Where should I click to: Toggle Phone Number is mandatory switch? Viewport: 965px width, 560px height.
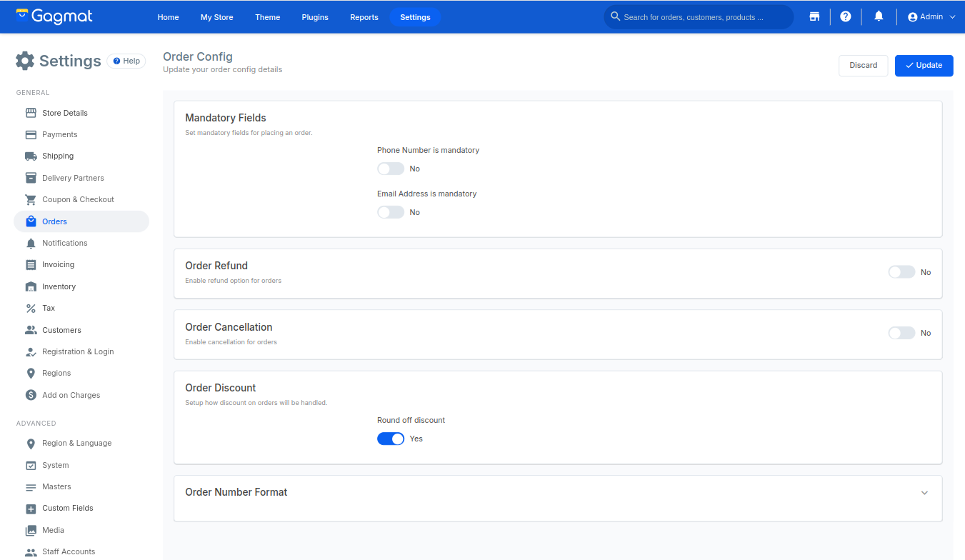point(391,169)
